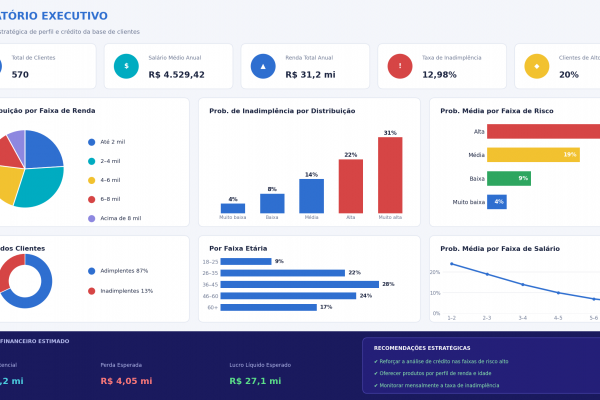This screenshot has width=600, height=400.
Task: Click the blue pie slice Até 2 mil
Action: pyautogui.click(x=41, y=150)
